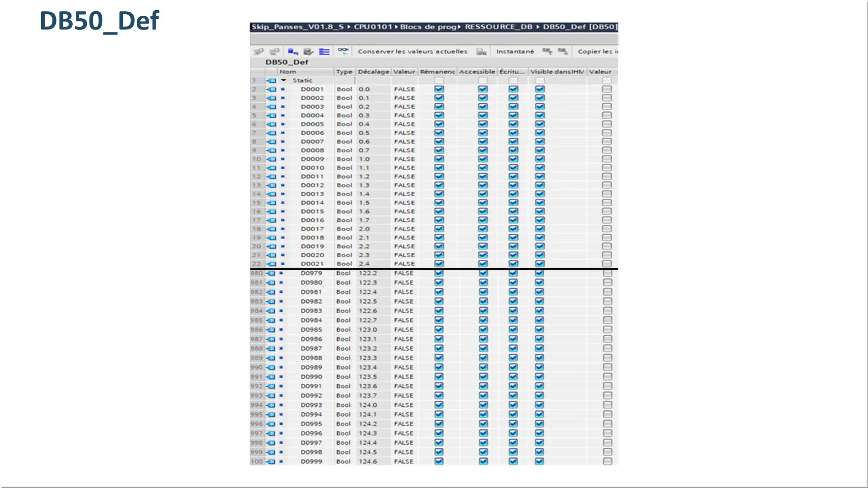Click the Nom column header

(x=306, y=72)
